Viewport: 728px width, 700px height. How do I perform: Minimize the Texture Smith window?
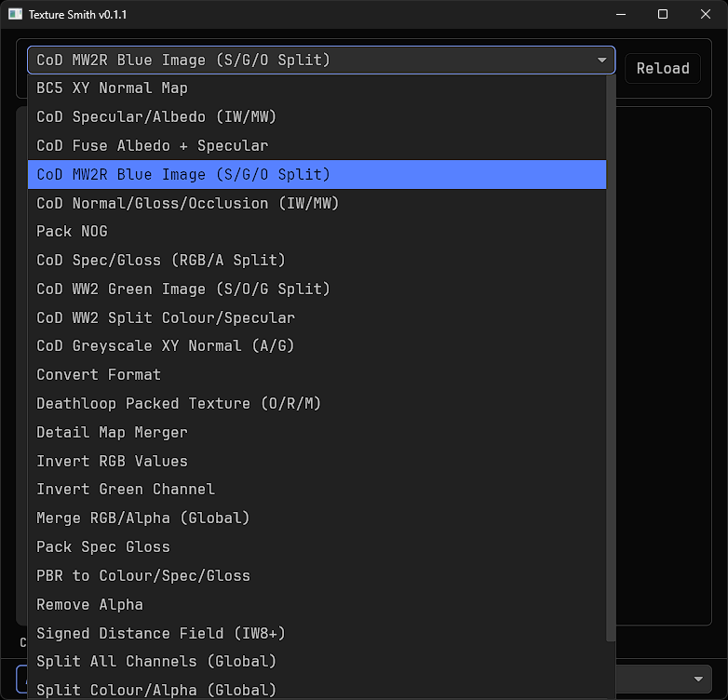coord(621,14)
